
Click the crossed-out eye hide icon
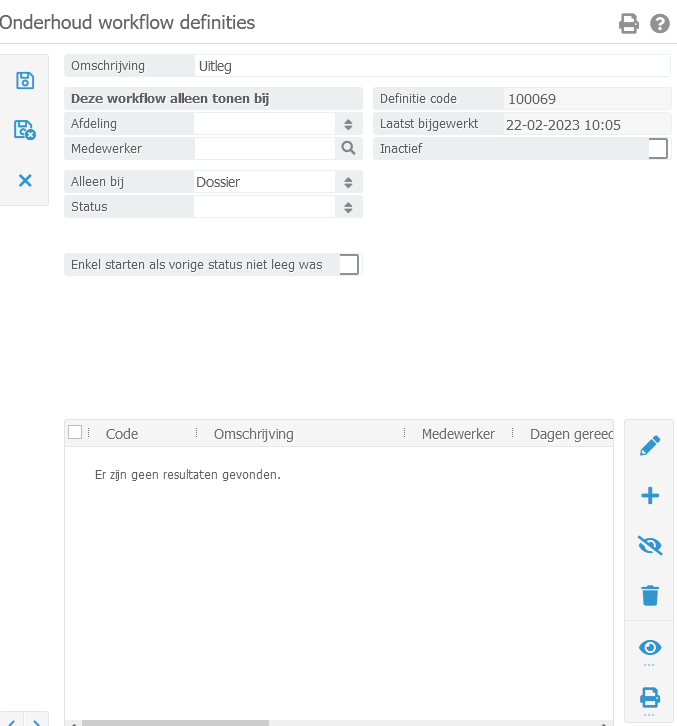coord(650,545)
